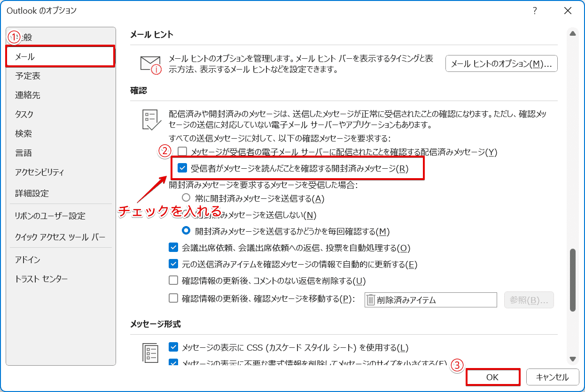The image size is (585, 392).
Task: Enable コメントのない返信を削除する checkbox
Action: tap(173, 281)
